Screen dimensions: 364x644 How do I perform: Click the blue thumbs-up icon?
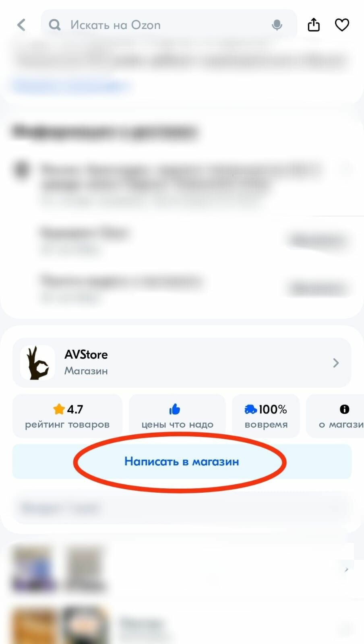point(175,409)
